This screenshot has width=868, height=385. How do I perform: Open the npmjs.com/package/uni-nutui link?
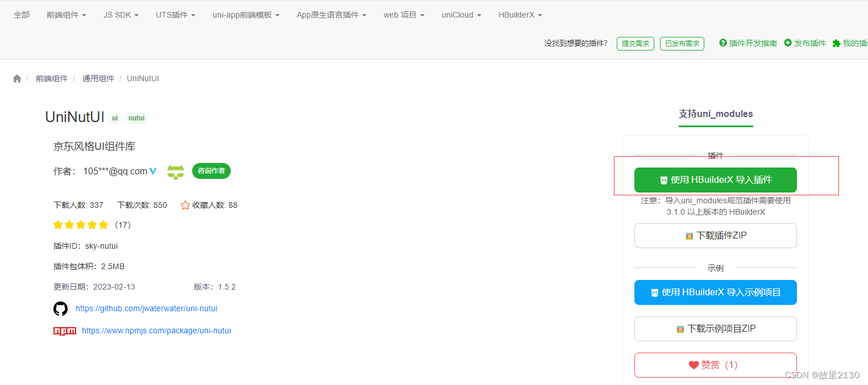tap(156, 330)
